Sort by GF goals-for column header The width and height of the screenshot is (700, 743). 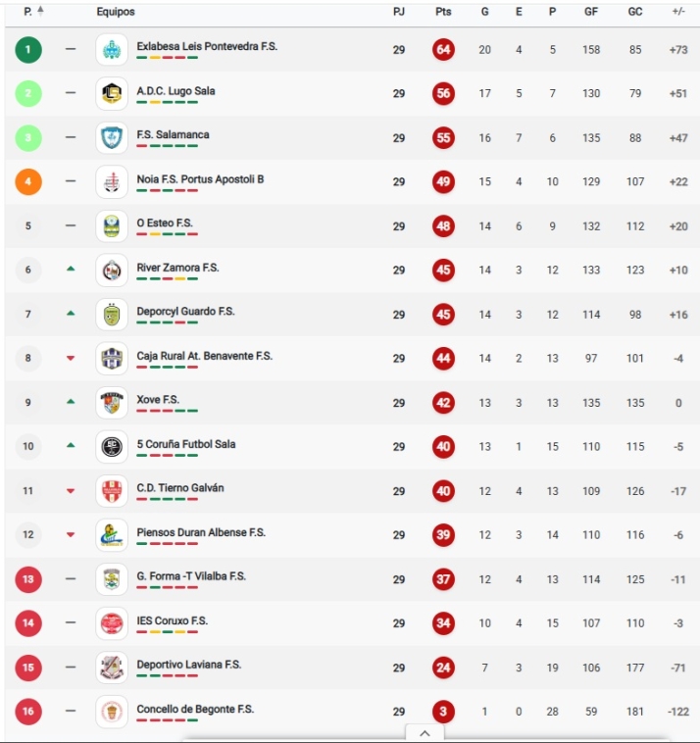point(591,12)
